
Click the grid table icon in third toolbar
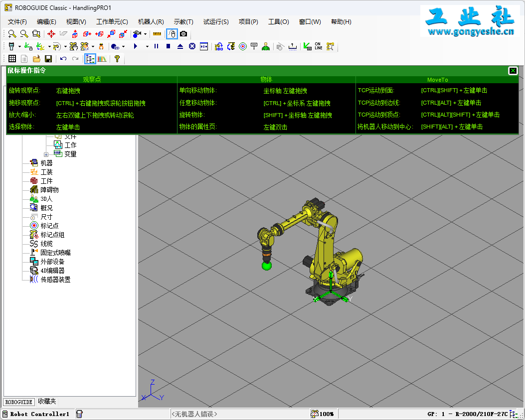(x=12, y=59)
